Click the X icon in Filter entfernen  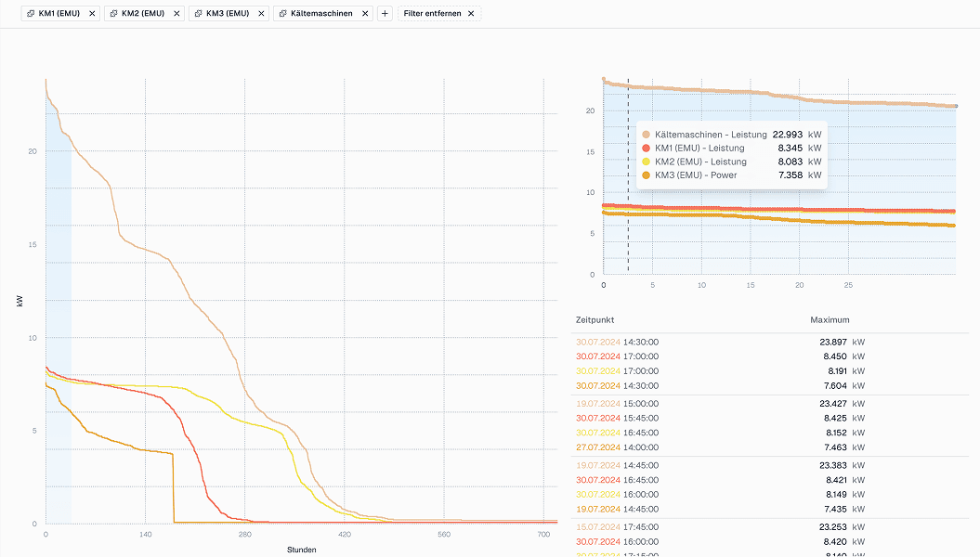click(471, 14)
